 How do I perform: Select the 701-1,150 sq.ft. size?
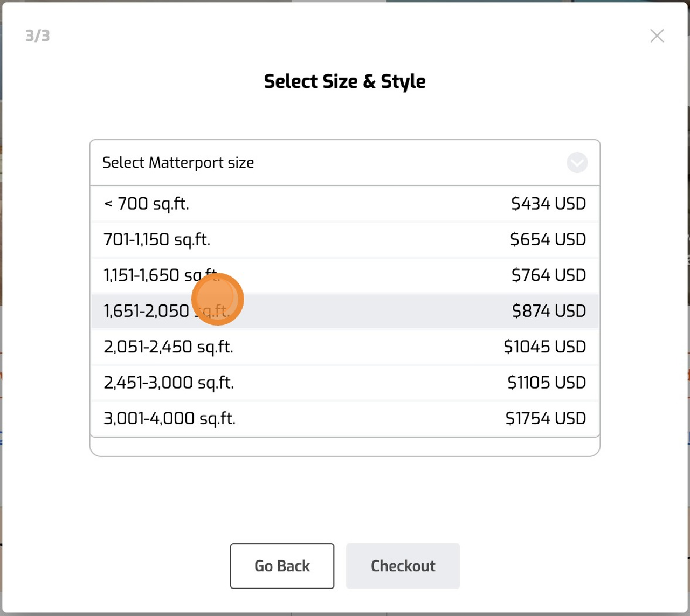pos(345,239)
